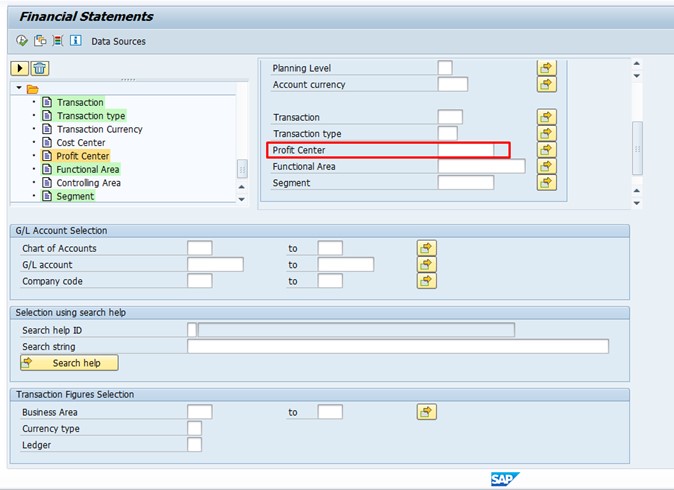Click the Company code from field
Image resolution: width=674 pixels, height=490 pixels.
coord(200,281)
